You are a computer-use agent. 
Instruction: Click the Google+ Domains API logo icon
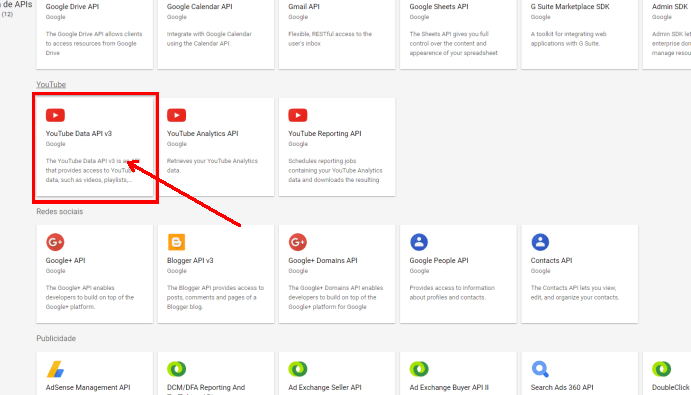click(297, 242)
